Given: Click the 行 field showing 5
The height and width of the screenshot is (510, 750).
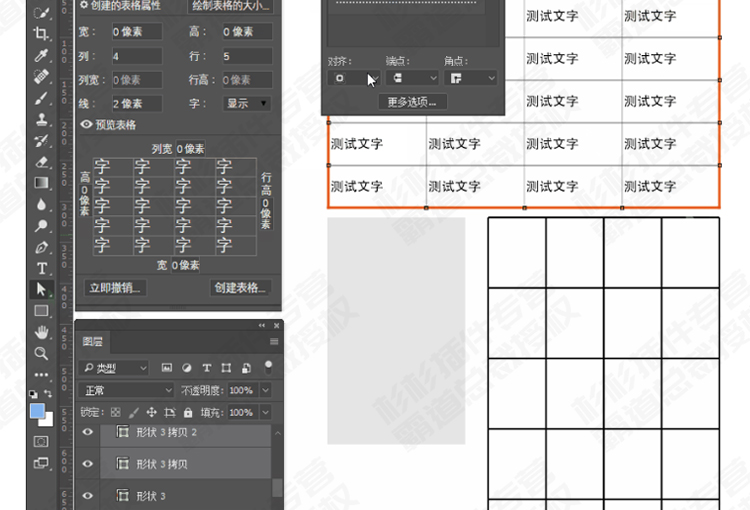Looking at the screenshot, I should (x=247, y=56).
